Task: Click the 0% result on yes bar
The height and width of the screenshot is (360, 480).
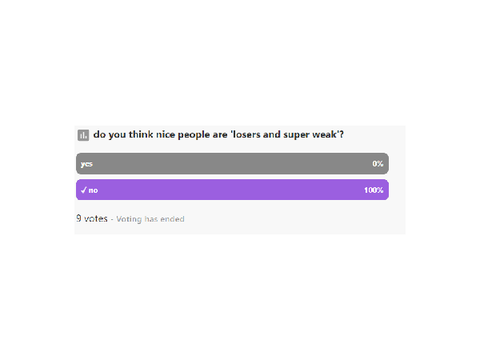Action: (378, 164)
